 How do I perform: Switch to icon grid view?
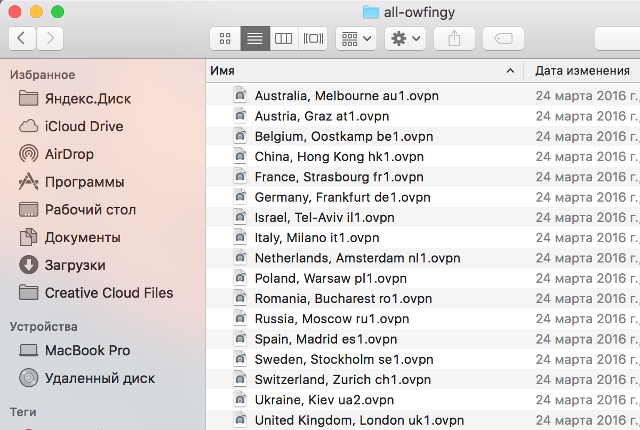point(225,38)
